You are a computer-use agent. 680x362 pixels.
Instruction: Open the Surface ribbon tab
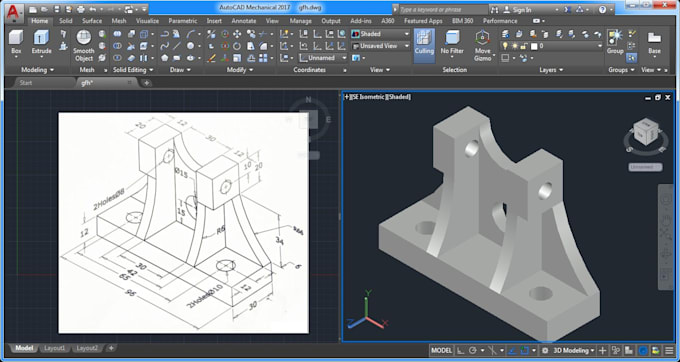point(92,21)
